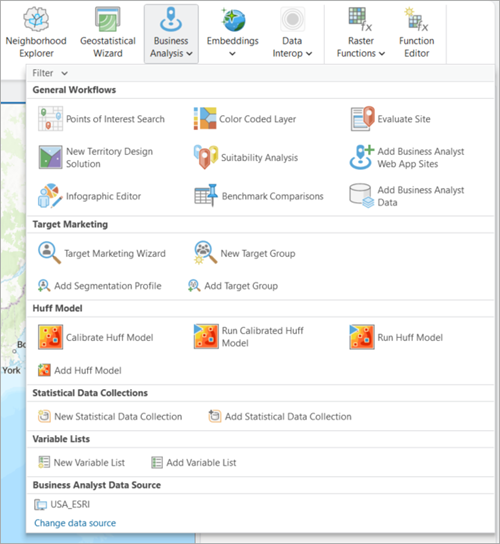The height and width of the screenshot is (544, 500).
Task: Click the Suitability Analysis icon
Action: [x=206, y=157]
